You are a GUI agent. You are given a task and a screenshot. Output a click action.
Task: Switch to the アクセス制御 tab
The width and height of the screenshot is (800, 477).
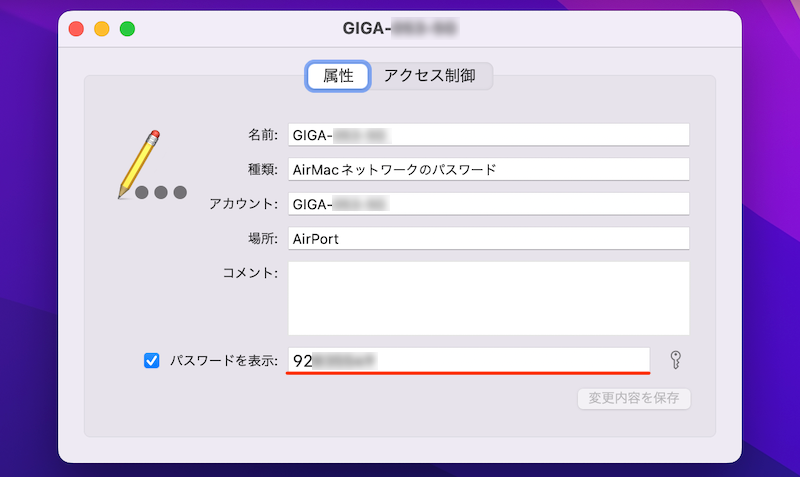429,75
